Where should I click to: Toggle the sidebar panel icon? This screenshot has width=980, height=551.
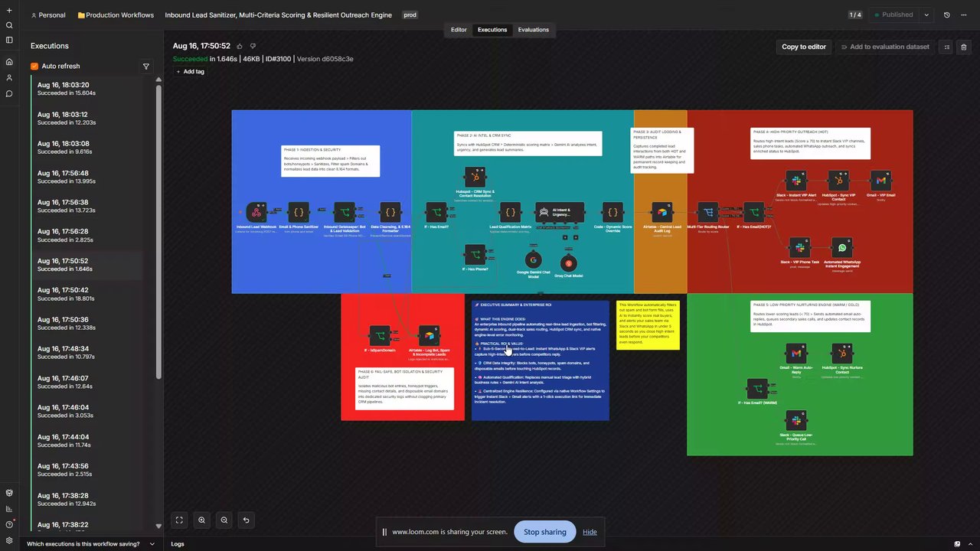9,40
